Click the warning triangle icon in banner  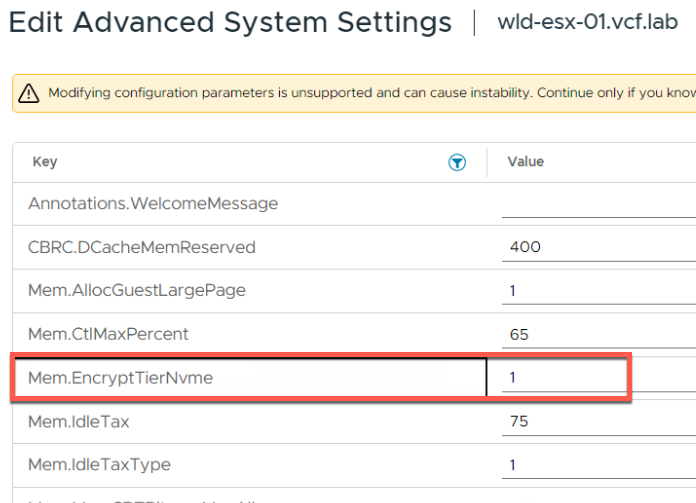pyautogui.click(x=30, y=93)
